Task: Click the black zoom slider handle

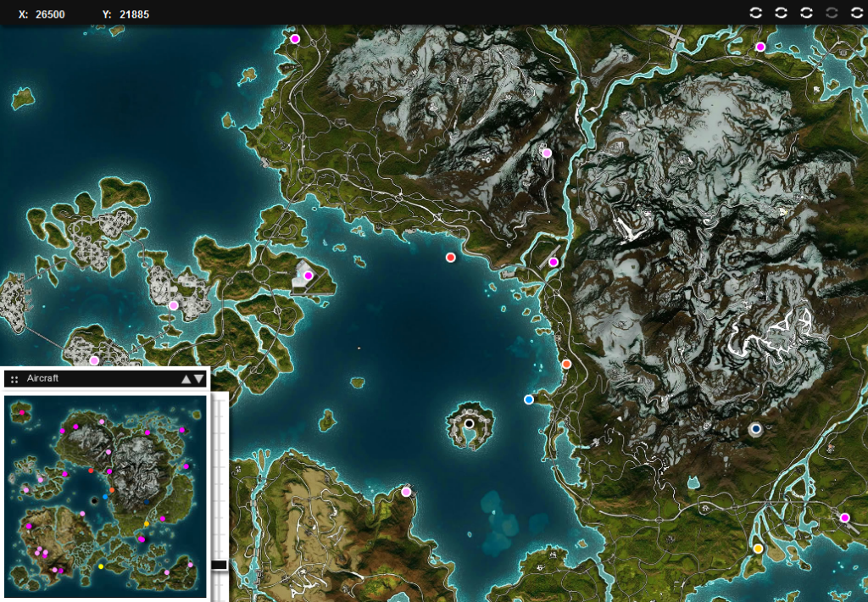Action: [220, 565]
